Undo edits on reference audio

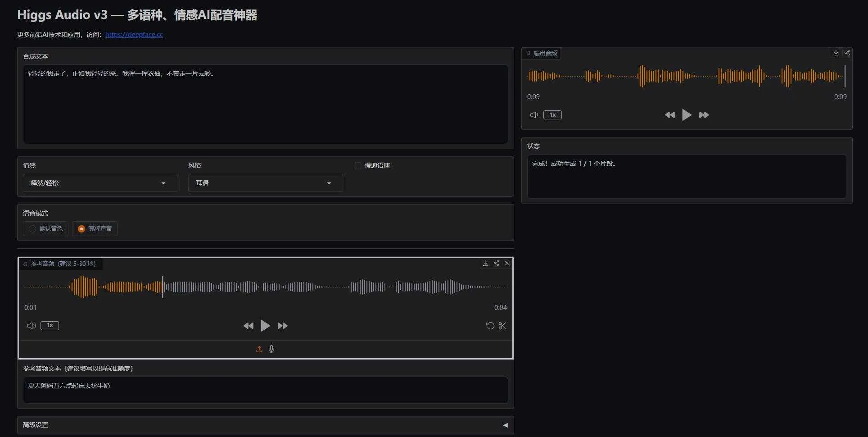coord(490,326)
